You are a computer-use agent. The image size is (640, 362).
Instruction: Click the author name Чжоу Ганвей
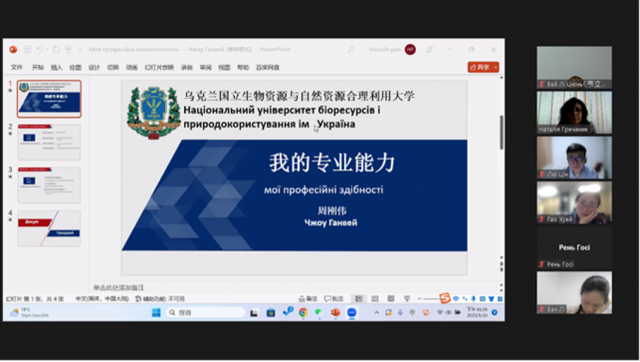(x=331, y=223)
